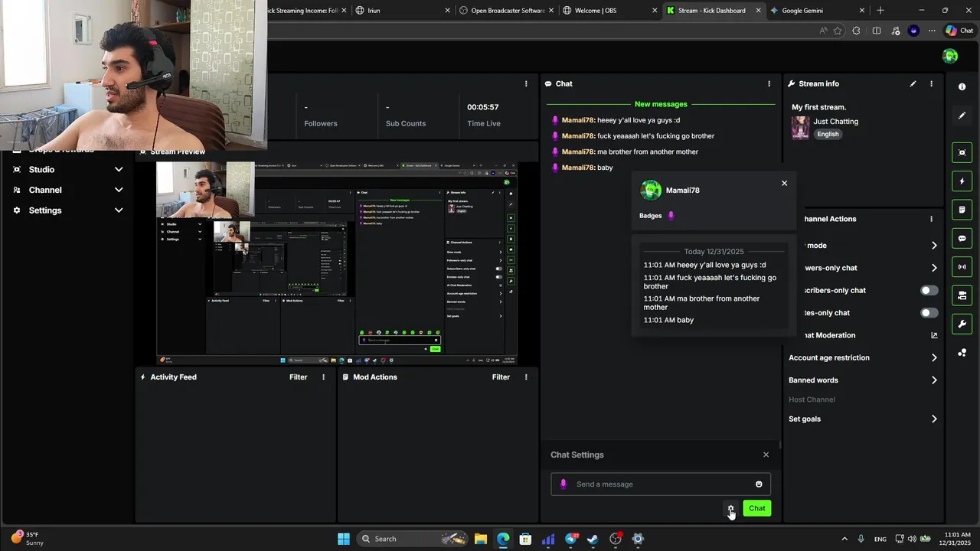Open chat settings gear icon
The height and width of the screenshot is (551, 980).
[x=730, y=508]
